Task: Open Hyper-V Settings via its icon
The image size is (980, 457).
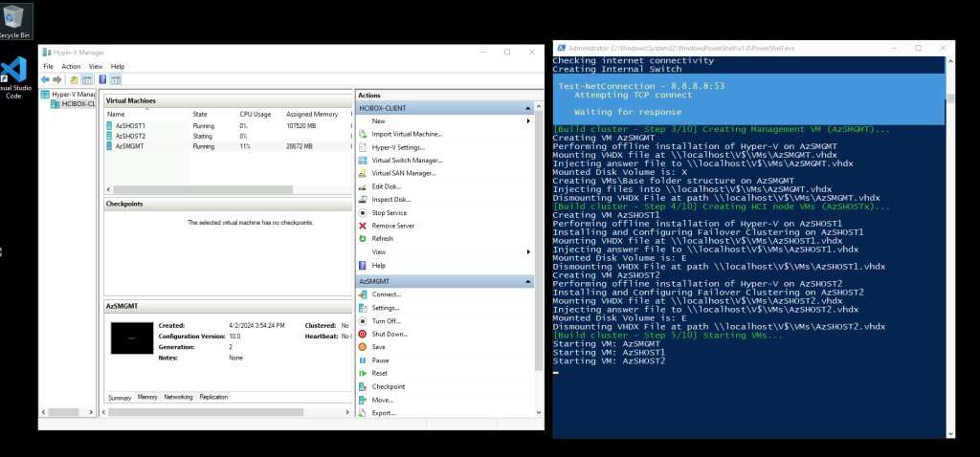Action: click(x=363, y=147)
